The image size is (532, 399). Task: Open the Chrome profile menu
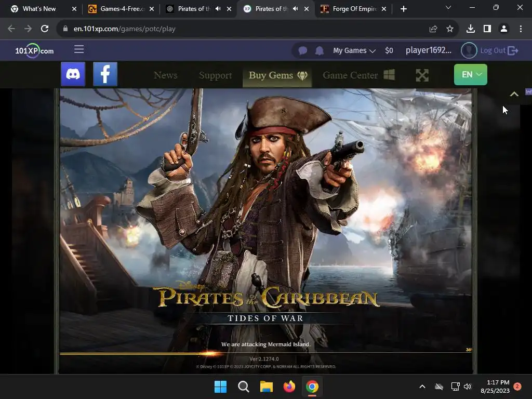(x=504, y=29)
